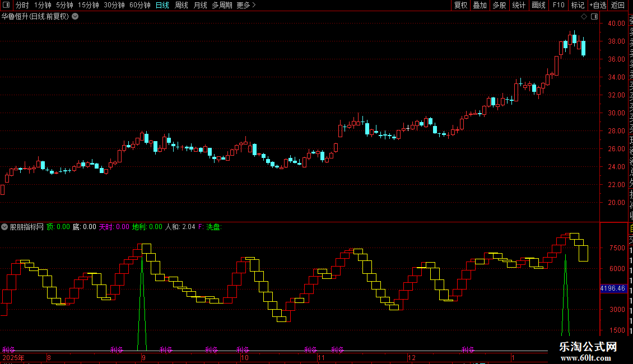
Task: Toggle the panel layout icon near price axis
Action: tap(594, 17)
